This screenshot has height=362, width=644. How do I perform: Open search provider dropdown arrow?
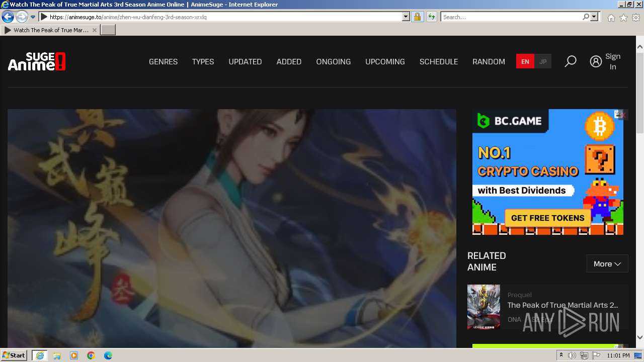tap(594, 17)
